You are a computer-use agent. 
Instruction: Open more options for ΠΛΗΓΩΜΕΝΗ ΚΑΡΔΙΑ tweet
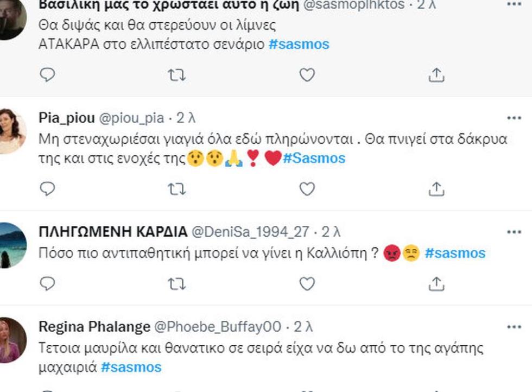[x=514, y=232]
